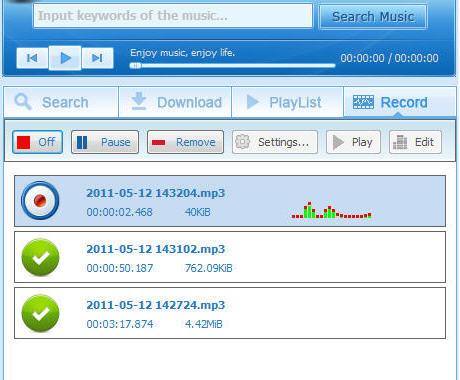Click green checkmark icon for 143102.mp3
This screenshot has width=460, height=380.
coord(40,257)
